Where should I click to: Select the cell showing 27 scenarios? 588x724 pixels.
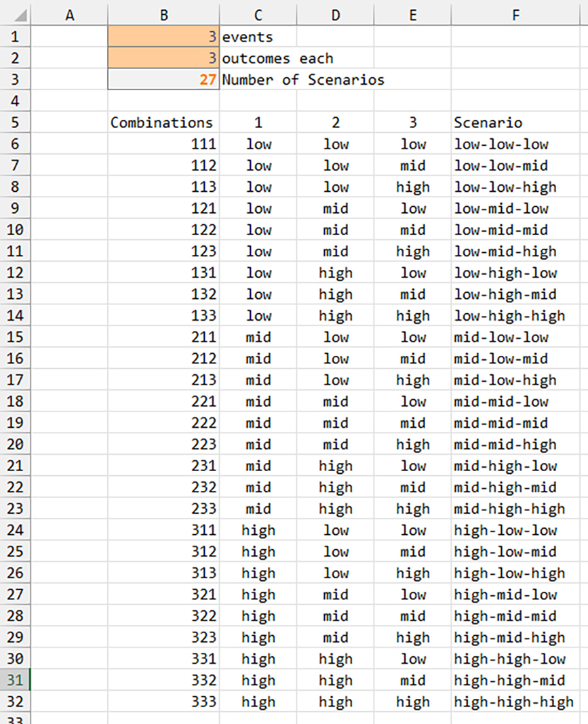click(163, 79)
